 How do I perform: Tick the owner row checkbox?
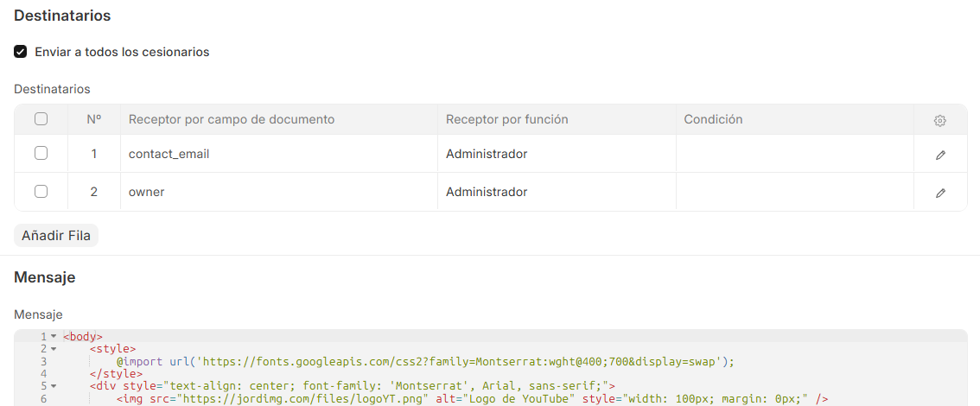point(41,192)
